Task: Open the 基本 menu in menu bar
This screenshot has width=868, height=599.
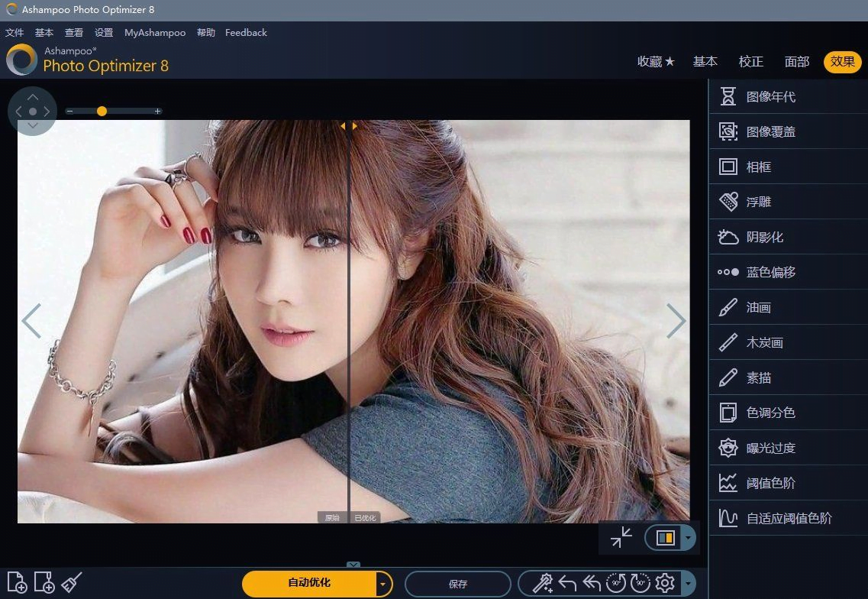Action: [x=44, y=33]
